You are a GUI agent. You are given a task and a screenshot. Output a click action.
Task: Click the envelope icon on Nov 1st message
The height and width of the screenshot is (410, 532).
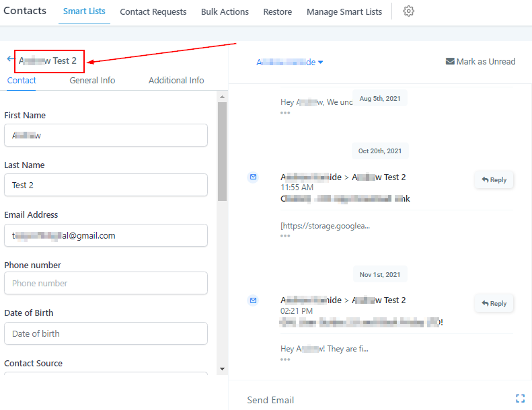click(253, 300)
